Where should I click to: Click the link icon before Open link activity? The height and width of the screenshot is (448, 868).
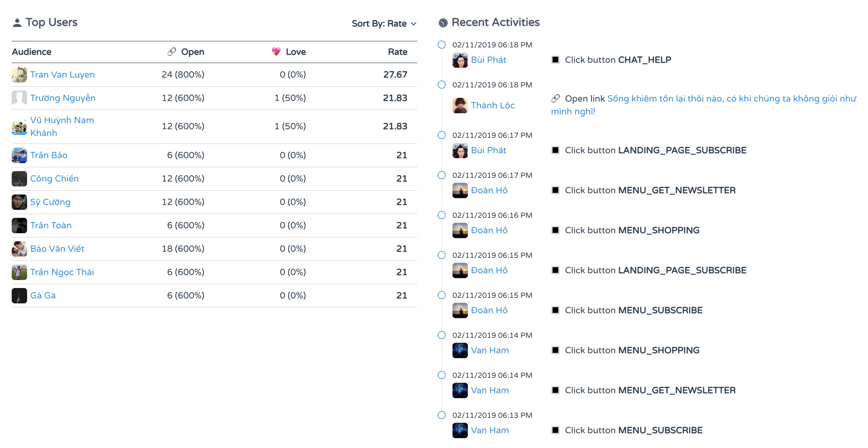[x=555, y=99]
